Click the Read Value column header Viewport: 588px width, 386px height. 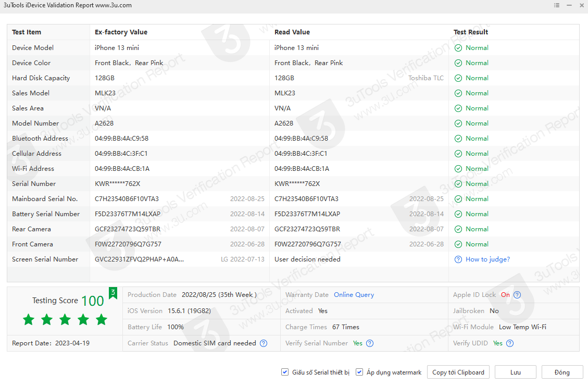292,32
